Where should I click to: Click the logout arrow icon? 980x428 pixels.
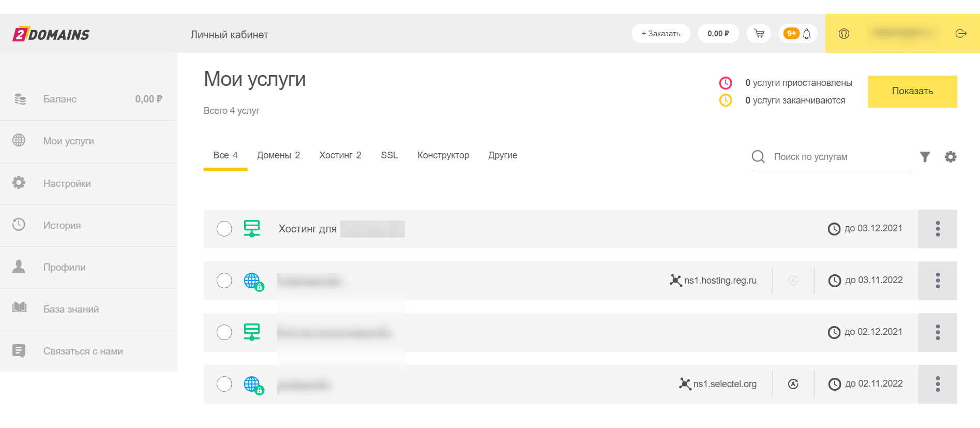(x=961, y=34)
